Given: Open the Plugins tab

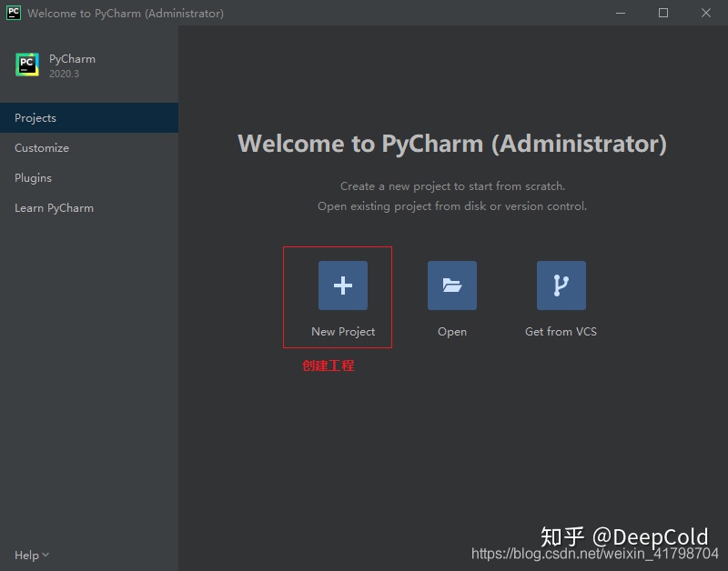Looking at the screenshot, I should (x=89, y=178).
